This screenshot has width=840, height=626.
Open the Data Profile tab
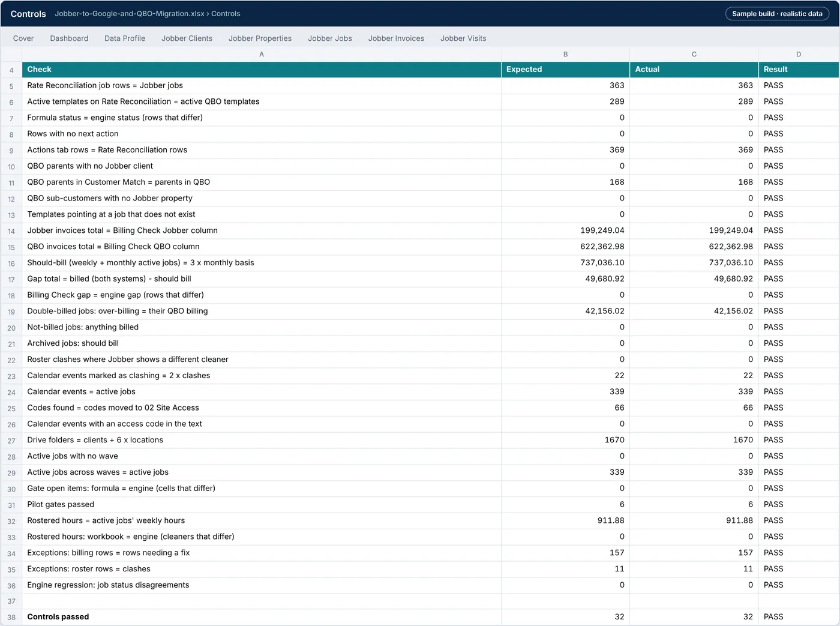125,38
